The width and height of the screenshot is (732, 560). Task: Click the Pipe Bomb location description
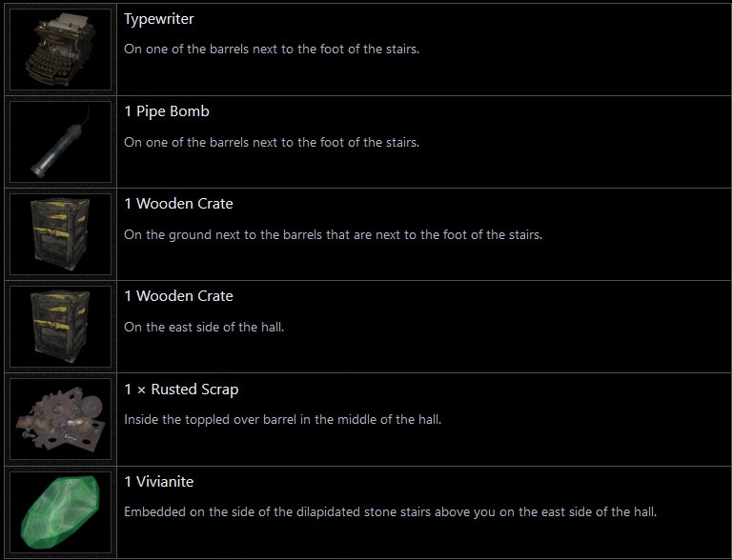click(272, 142)
